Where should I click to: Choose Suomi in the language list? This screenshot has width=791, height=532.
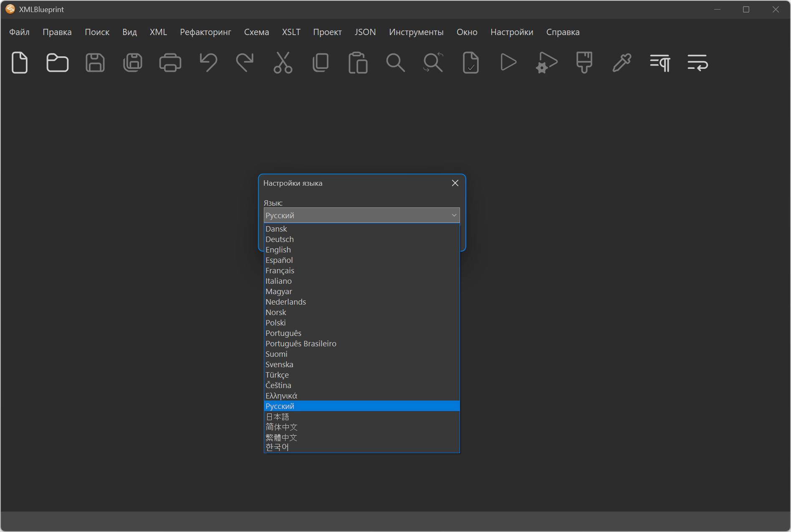pyautogui.click(x=361, y=354)
